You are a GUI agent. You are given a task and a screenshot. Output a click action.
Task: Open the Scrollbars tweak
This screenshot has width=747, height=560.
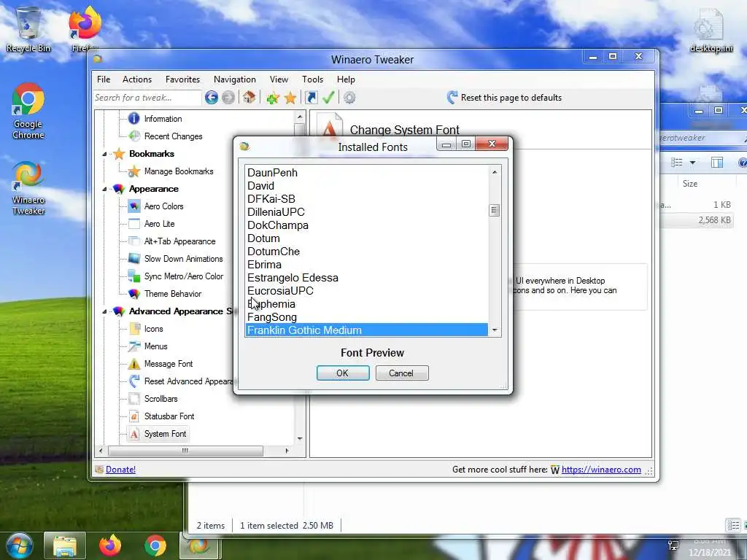pyautogui.click(x=160, y=399)
